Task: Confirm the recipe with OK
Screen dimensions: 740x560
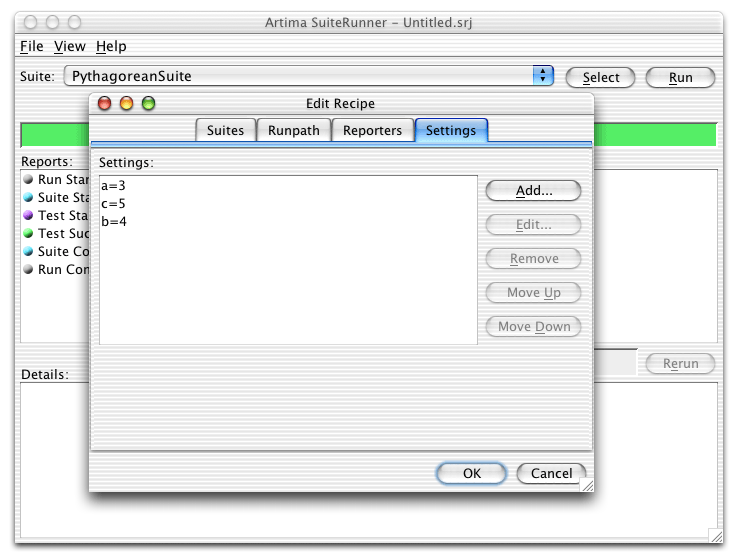Action: tap(471, 473)
